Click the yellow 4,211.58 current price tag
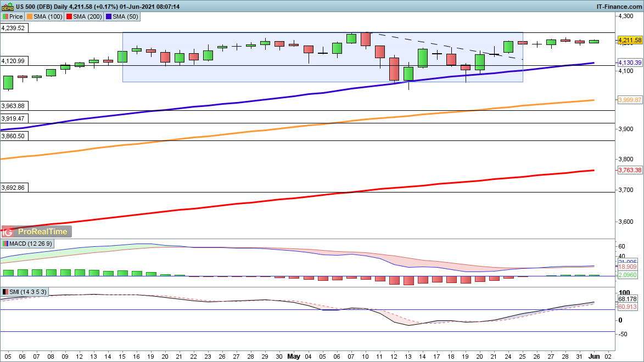This screenshot has height=362, width=644. coord(629,41)
